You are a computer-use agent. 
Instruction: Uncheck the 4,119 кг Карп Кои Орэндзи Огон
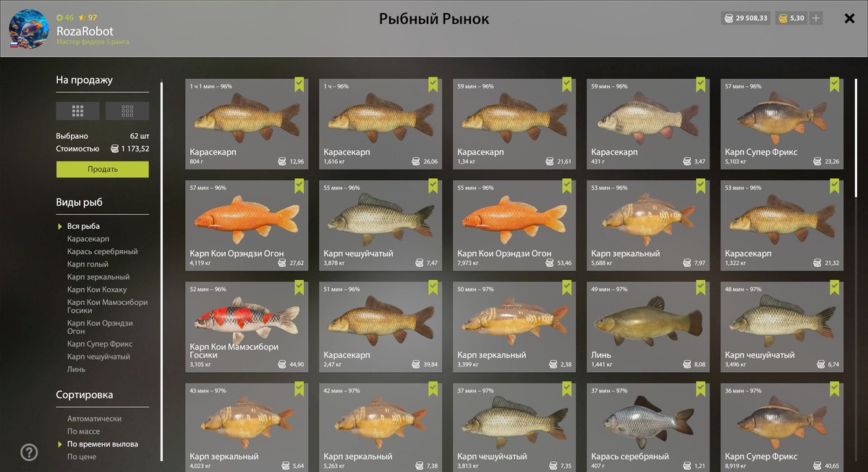click(x=299, y=187)
